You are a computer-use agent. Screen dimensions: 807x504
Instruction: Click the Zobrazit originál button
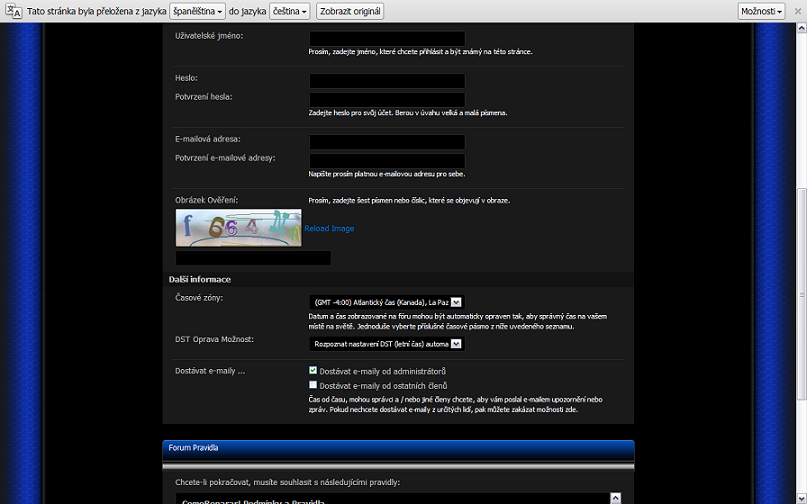coord(349,11)
